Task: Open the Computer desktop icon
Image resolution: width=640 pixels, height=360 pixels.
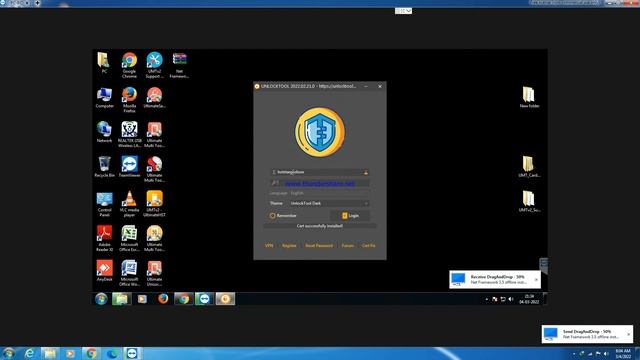Action: pos(104,98)
